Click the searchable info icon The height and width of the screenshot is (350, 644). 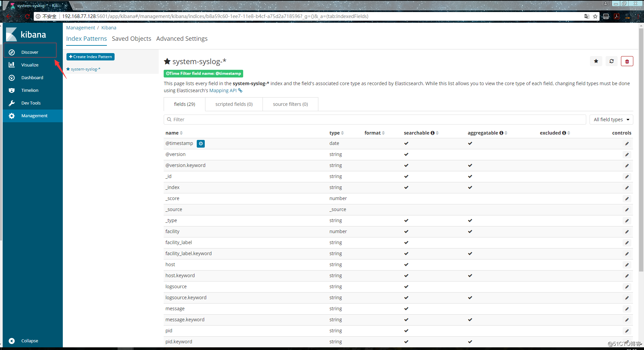[x=433, y=133]
